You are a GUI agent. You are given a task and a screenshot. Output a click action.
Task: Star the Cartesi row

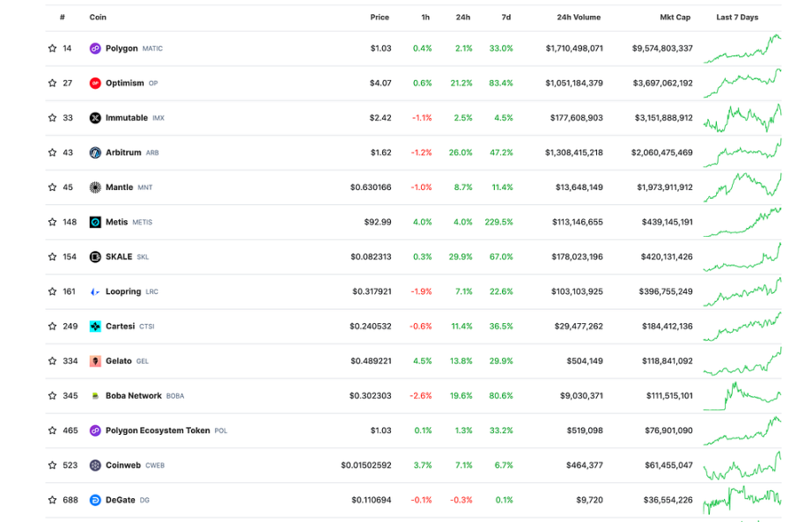click(x=52, y=326)
